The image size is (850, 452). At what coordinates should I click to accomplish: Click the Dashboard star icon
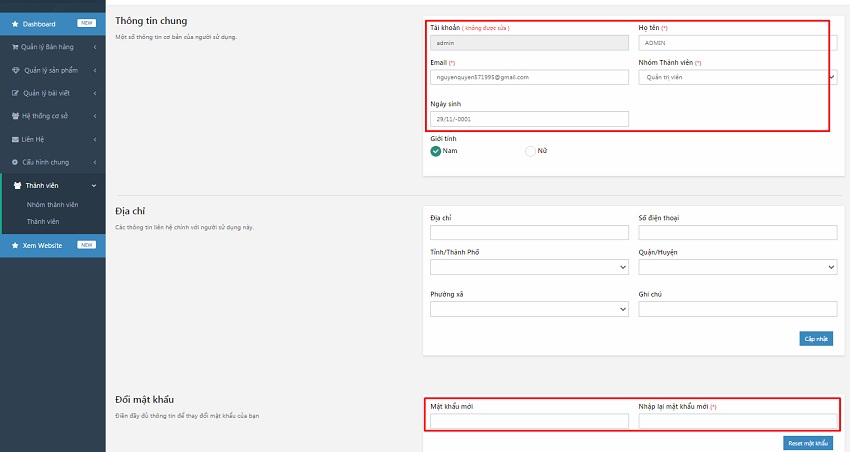pyautogui.click(x=14, y=22)
